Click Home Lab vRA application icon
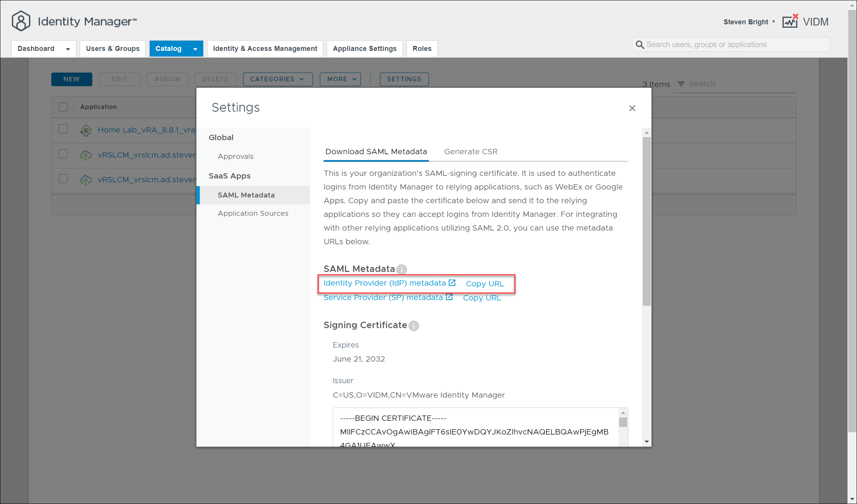 86,130
